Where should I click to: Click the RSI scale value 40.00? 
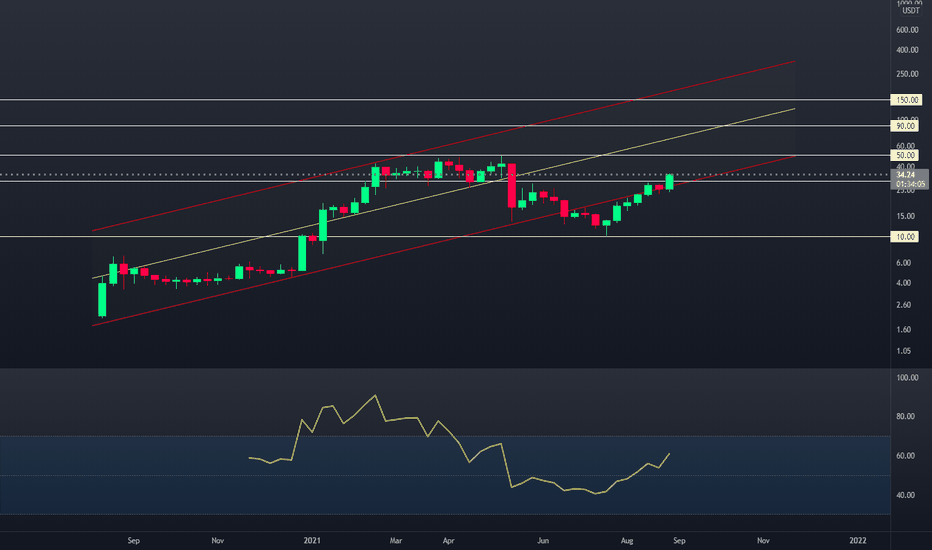905,495
